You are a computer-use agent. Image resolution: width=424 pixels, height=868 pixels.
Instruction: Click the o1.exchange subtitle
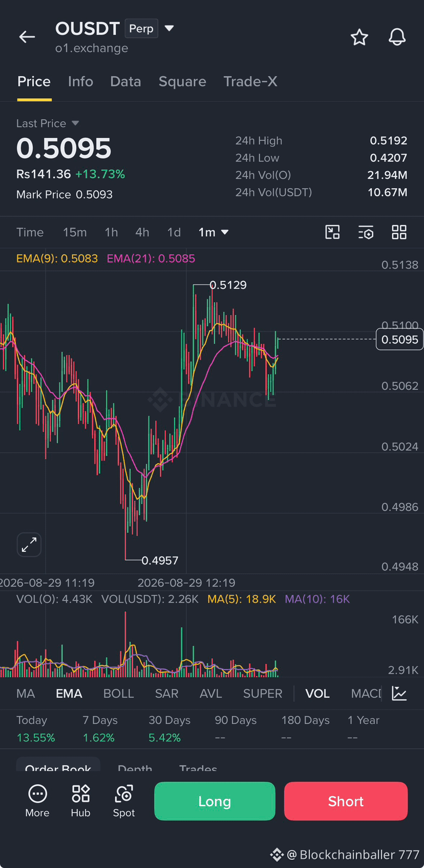pos(92,48)
